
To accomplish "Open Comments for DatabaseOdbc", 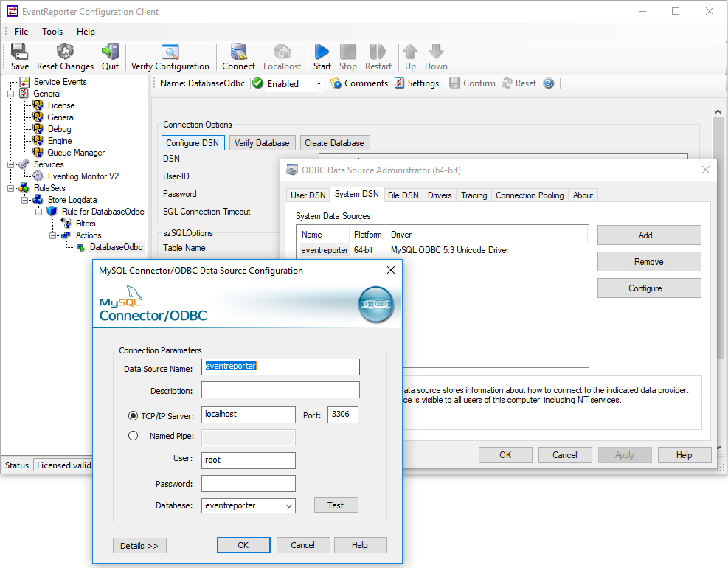I will pos(359,83).
